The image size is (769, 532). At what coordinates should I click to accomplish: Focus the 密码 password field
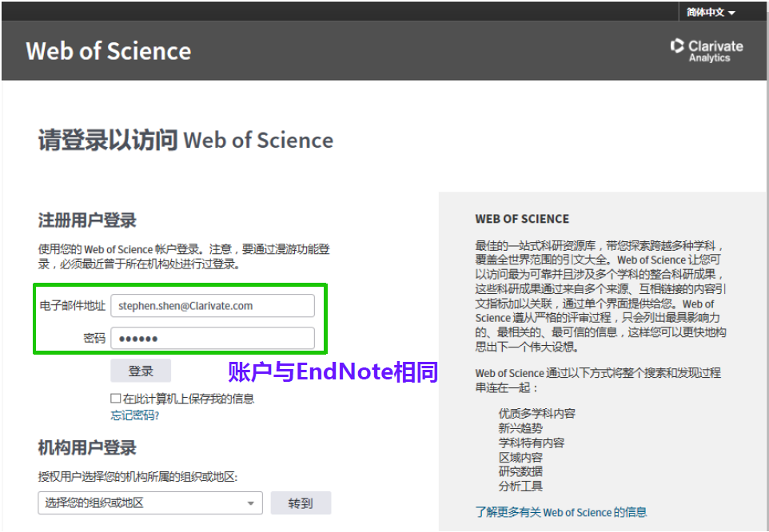point(213,338)
